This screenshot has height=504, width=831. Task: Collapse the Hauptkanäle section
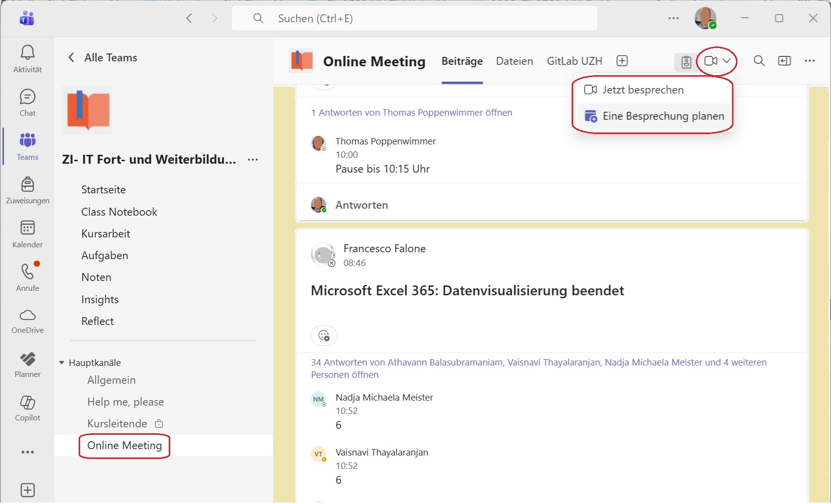[61, 362]
